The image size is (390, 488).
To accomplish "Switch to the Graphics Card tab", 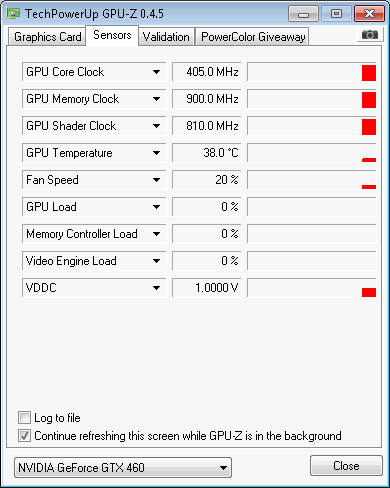I will pyautogui.click(x=47, y=36).
